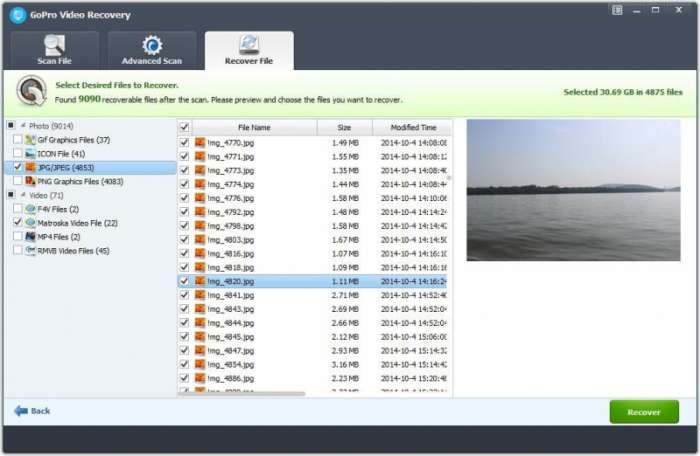This screenshot has height=456, width=700.
Task: Click the MP4 Files type icon
Action: [30, 236]
